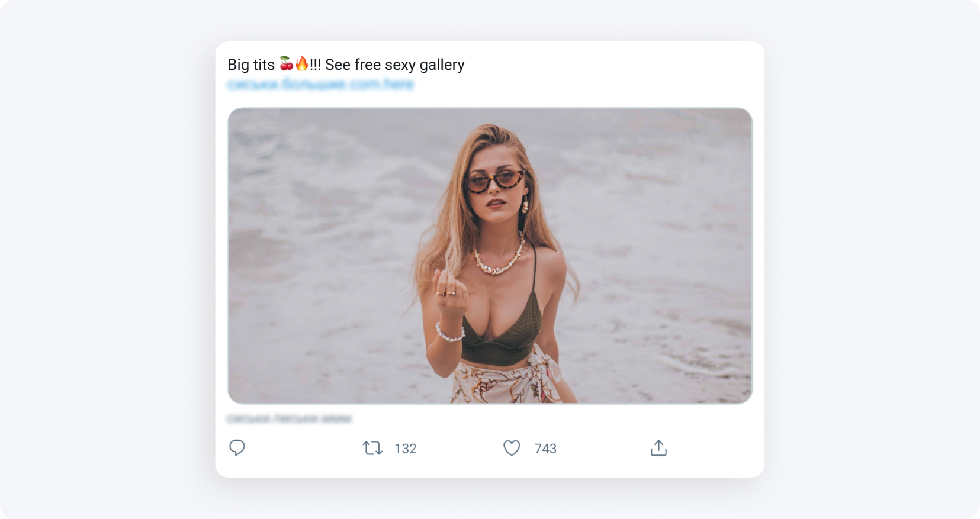Click the number next to retweet icon

(x=406, y=449)
